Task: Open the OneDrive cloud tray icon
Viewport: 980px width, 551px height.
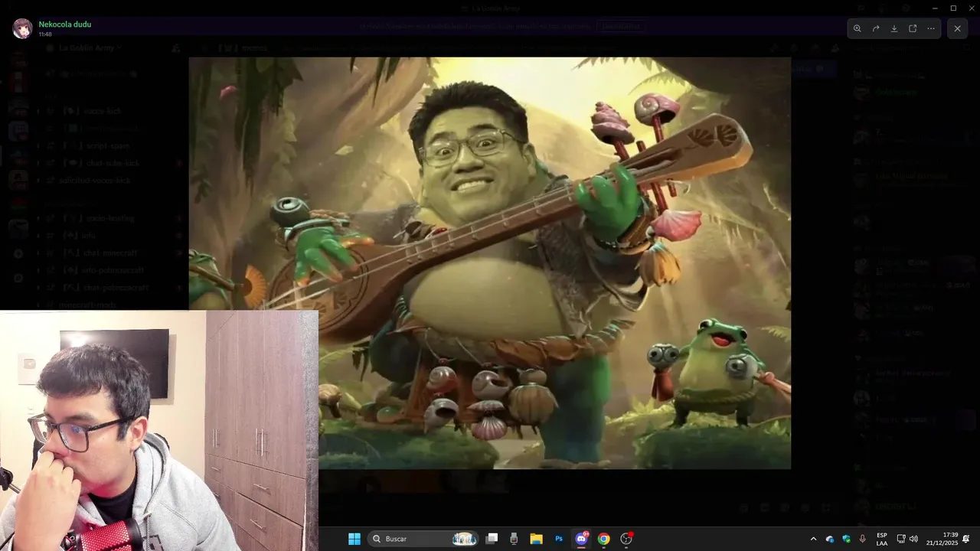Action: [830, 539]
